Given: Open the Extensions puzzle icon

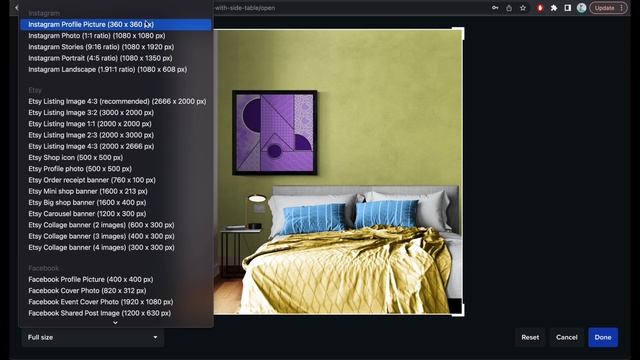Looking at the screenshot, I should (554, 8).
